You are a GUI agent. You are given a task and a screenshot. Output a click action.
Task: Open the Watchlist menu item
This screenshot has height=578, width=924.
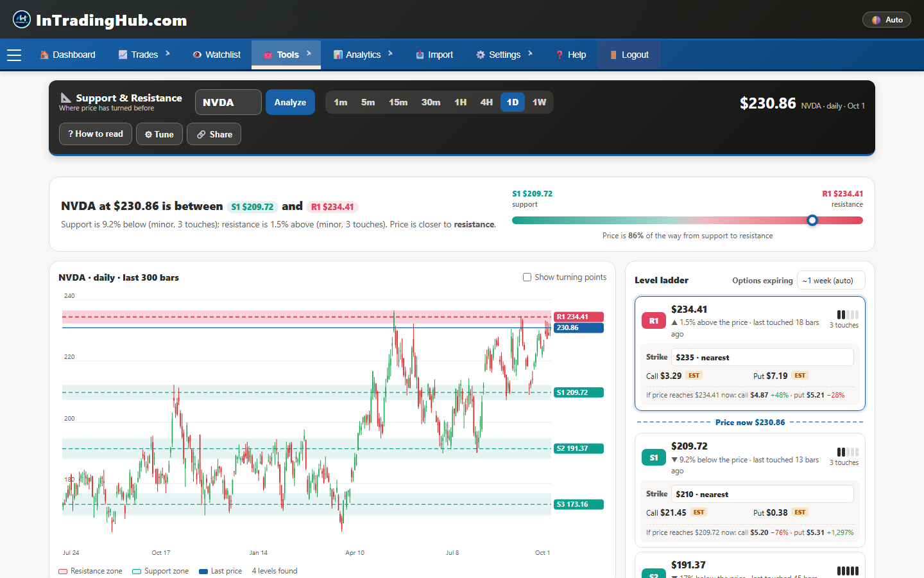(x=217, y=55)
